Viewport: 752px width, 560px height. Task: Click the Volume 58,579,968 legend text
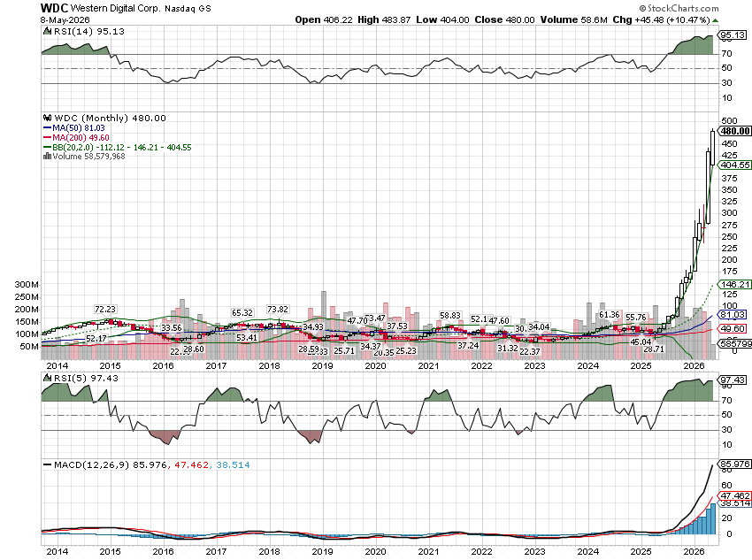88,157
